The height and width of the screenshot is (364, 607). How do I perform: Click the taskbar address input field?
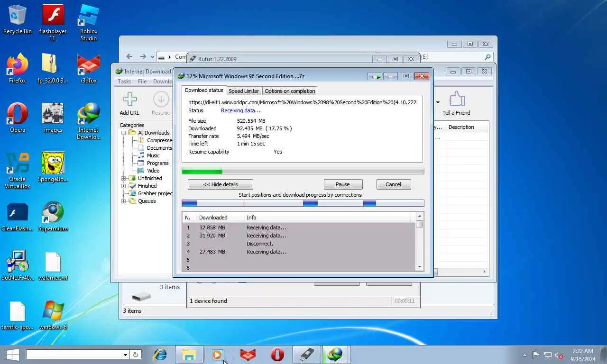click(x=74, y=355)
